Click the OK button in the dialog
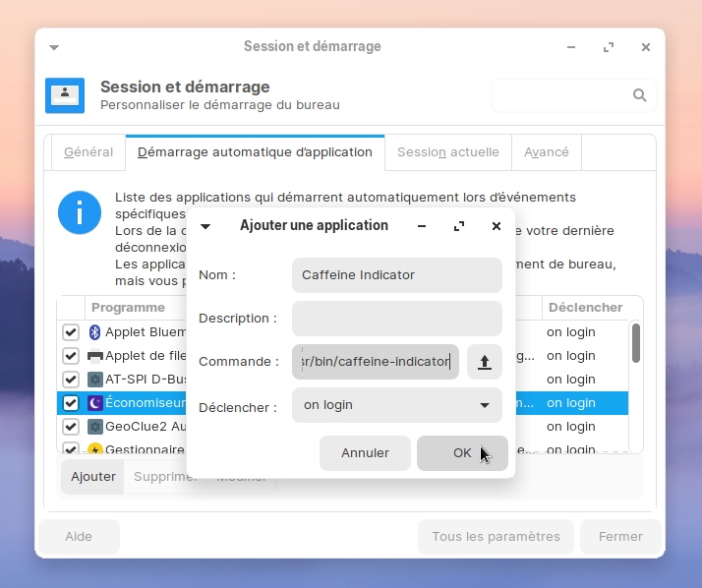Screen dimensions: 702x588 [462, 453]
